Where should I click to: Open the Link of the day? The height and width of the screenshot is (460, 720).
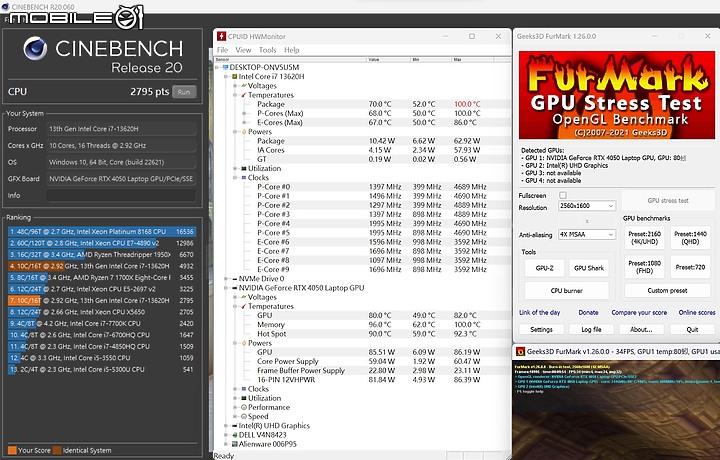[x=540, y=313]
